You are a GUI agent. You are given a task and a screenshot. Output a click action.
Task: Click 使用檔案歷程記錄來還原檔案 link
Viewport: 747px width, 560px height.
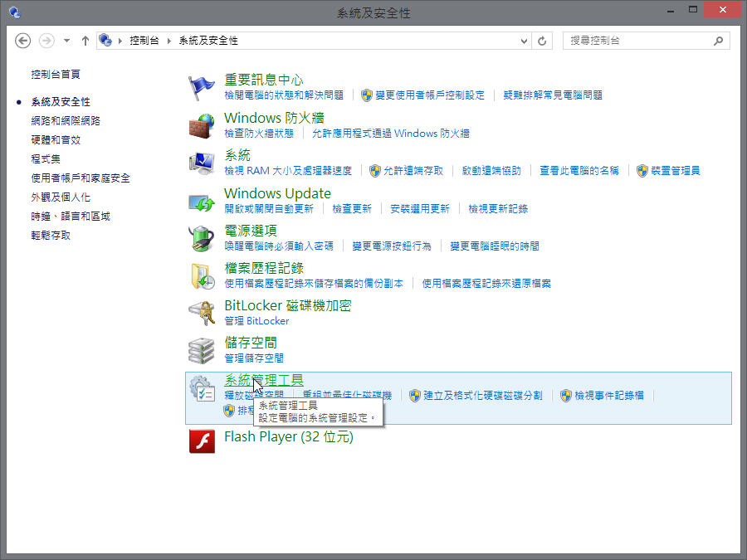click(486, 284)
